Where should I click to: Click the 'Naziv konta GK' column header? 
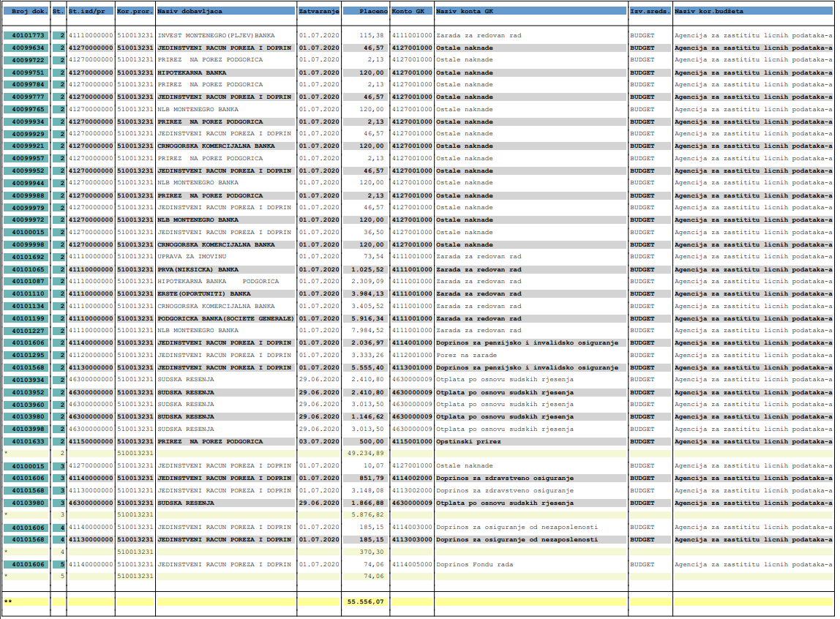tap(530, 12)
